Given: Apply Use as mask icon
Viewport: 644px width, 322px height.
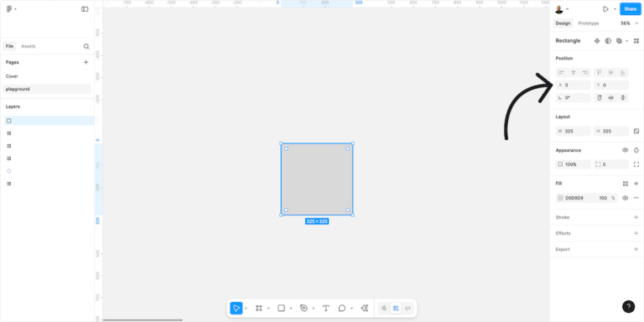Looking at the screenshot, I should (608, 40).
